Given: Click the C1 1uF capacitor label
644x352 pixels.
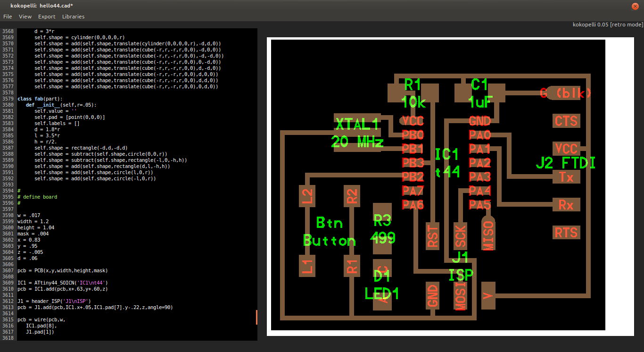Looking at the screenshot, I should pyautogui.click(x=480, y=93).
